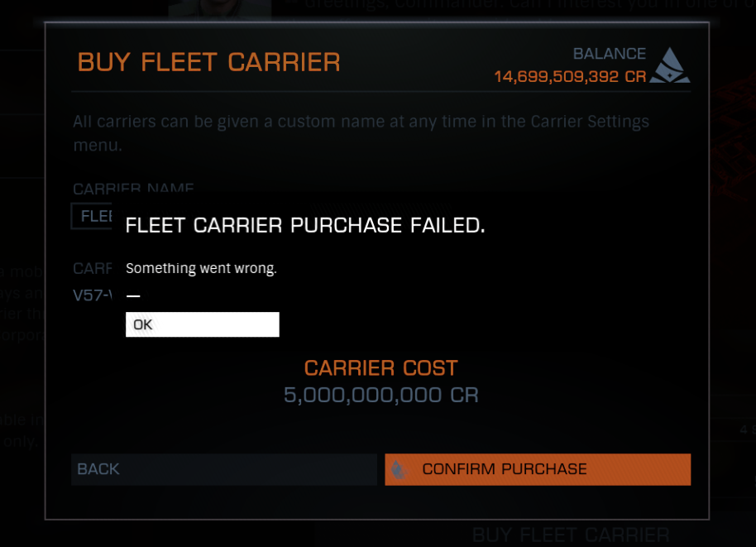The image size is (756, 547).
Task: Click the orange CARRIER COST label
Action: coord(380,368)
